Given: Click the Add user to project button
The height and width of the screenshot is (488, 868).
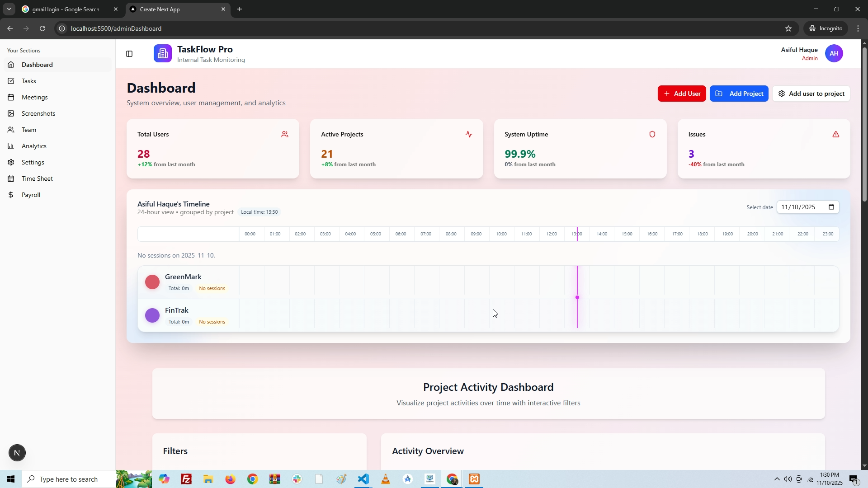Looking at the screenshot, I should (811, 94).
